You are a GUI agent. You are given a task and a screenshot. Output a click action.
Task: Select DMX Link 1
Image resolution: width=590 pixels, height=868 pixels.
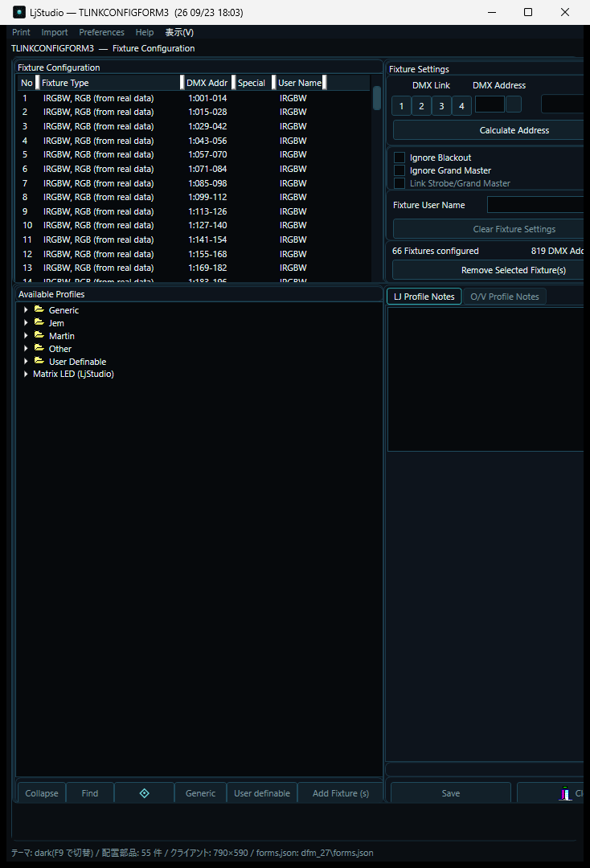[401, 106]
